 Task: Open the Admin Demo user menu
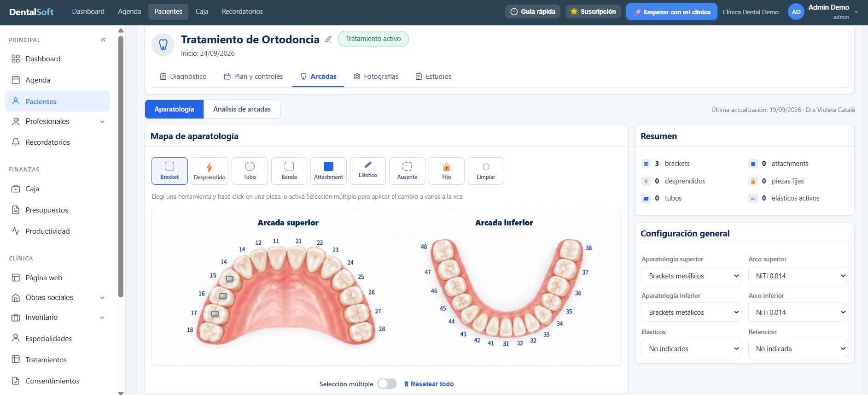(x=823, y=12)
